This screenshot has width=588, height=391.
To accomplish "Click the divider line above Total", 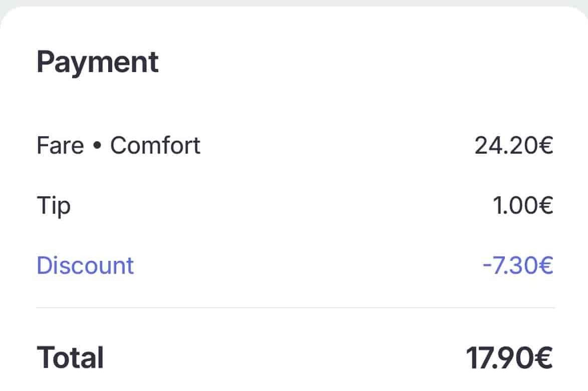I will [x=296, y=307].
